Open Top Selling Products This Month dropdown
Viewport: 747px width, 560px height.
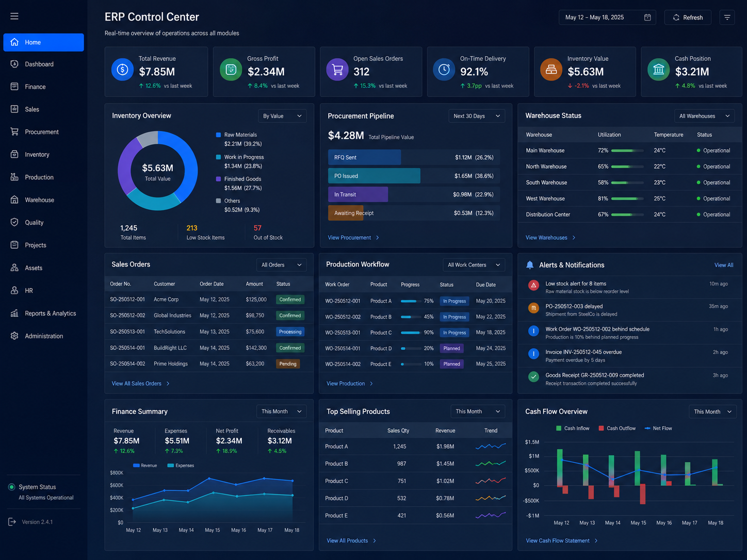(478, 411)
